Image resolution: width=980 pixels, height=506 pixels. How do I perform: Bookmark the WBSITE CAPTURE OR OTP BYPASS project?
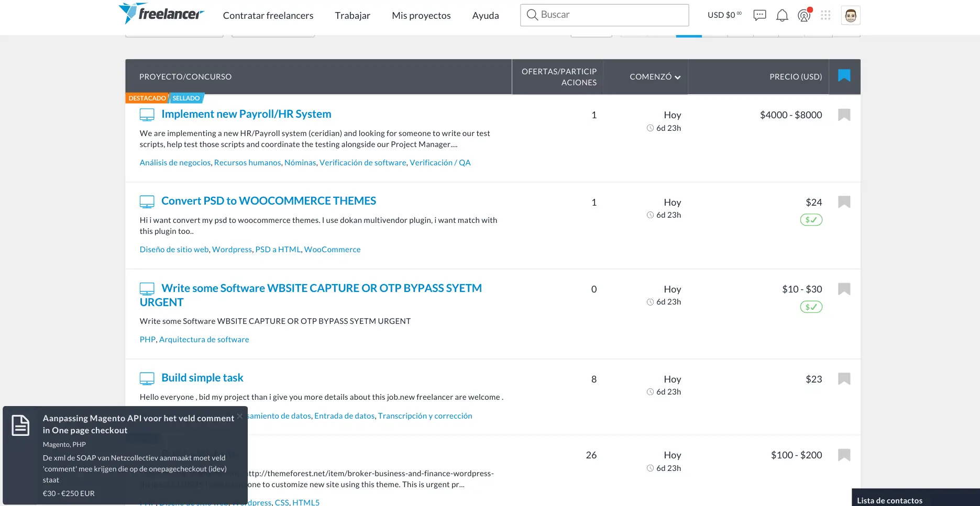844,289
